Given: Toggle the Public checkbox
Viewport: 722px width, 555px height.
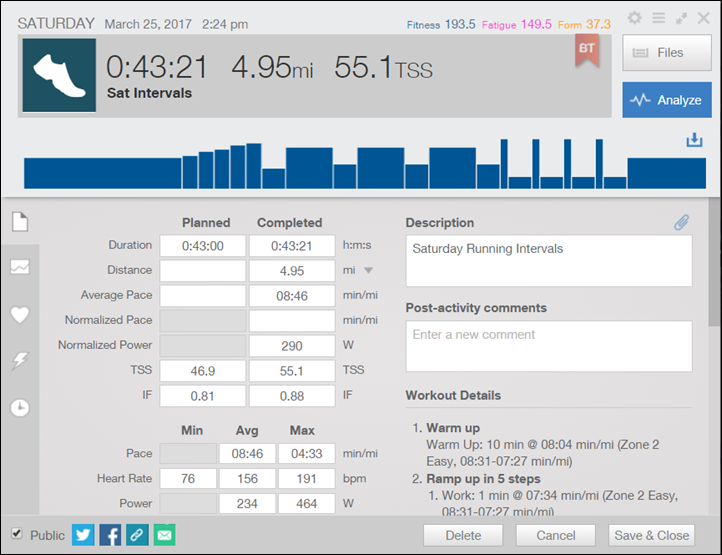Looking at the screenshot, I should coord(17,534).
